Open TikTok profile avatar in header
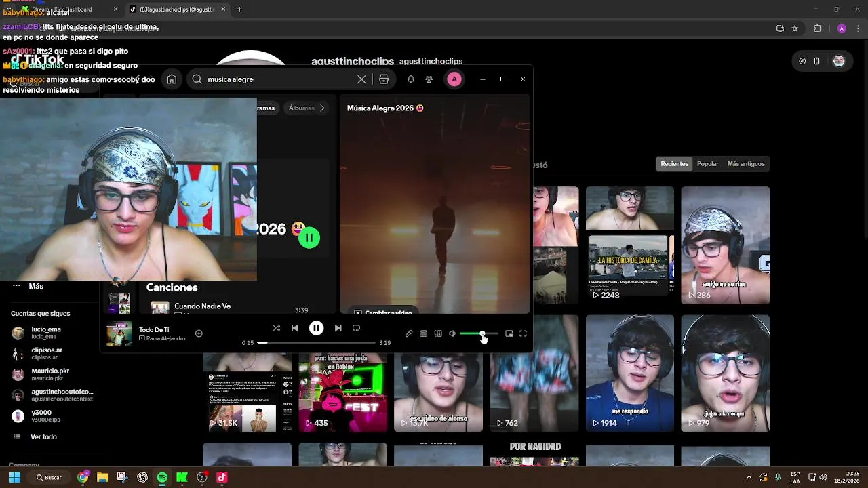 839,61
